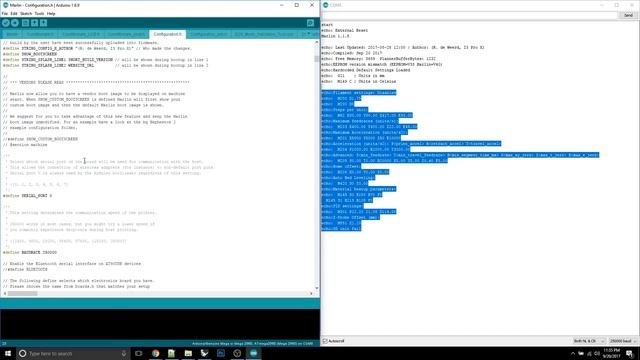Expand the tab list dropdown arrow
Image resolution: width=640 pixels, height=360 pixels.
click(x=309, y=34)
